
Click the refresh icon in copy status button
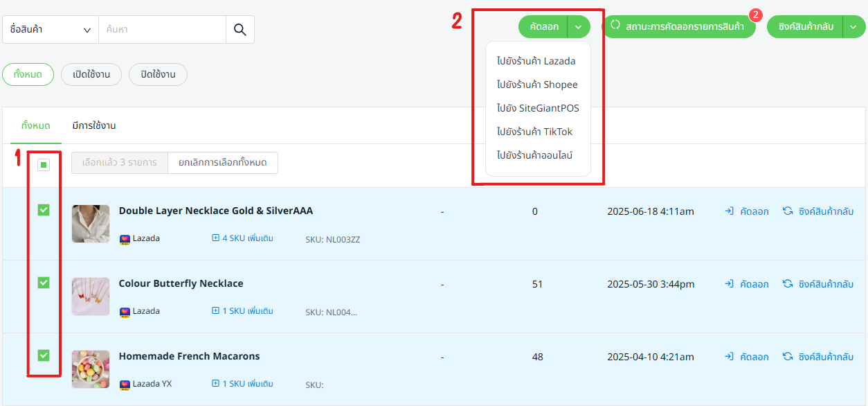[x=615, y=26]
